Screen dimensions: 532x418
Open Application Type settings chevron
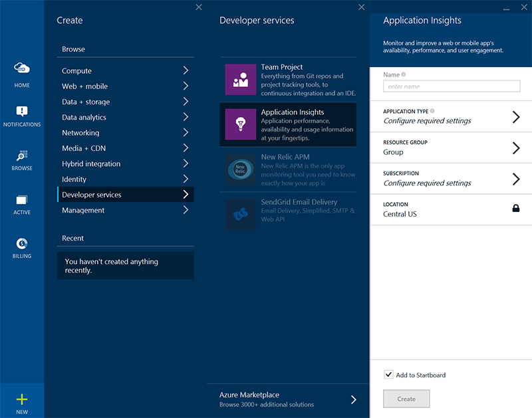pos(516,117)
